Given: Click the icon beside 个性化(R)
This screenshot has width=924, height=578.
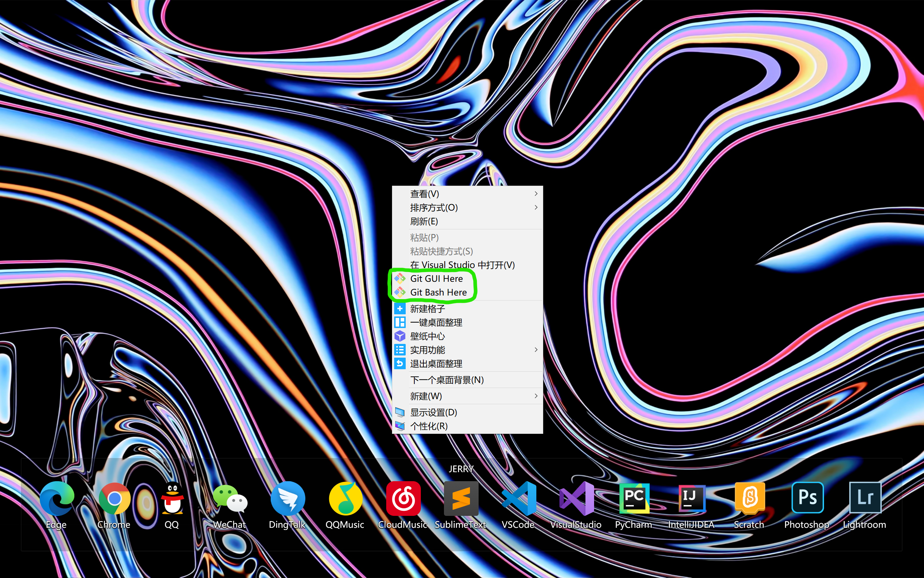Looking at the screenshot, I should 400,426.
